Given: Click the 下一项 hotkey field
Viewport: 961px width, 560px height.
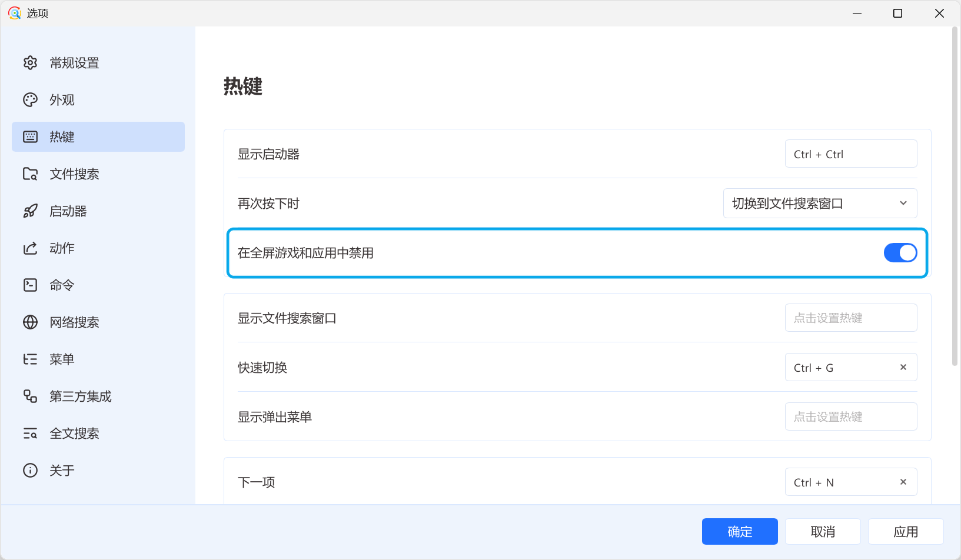Looking at the screenshot, I should coord(851,482).
